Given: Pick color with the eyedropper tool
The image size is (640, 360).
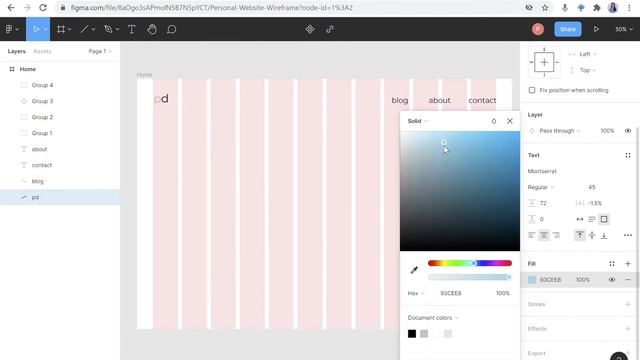Looking at the screenshot, I should tap(414, 270).
